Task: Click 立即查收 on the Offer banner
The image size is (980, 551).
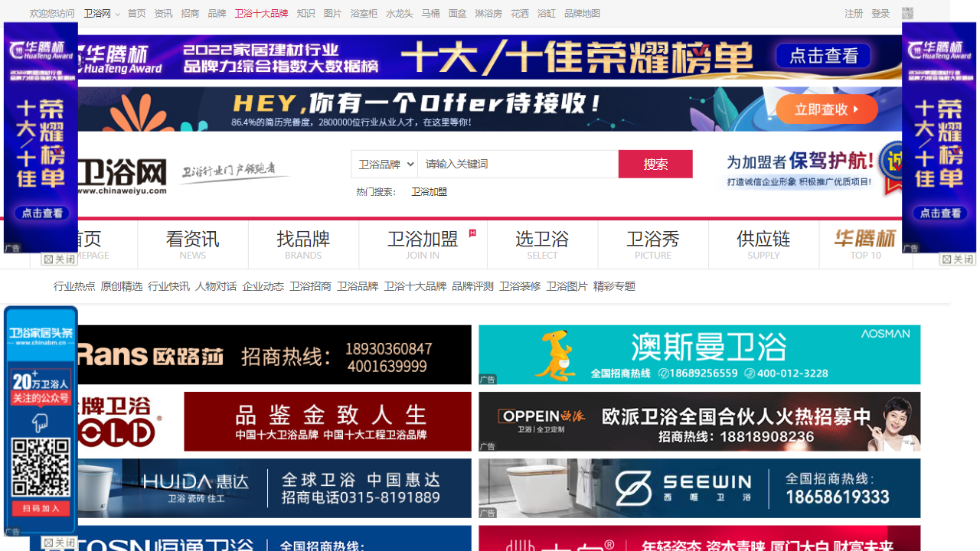Action: point(827,109)
